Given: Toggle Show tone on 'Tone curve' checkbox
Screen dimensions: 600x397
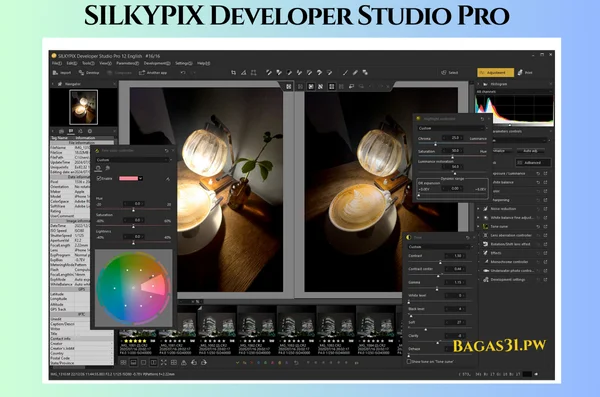Looking at the screenshot, I should (409, 361).
